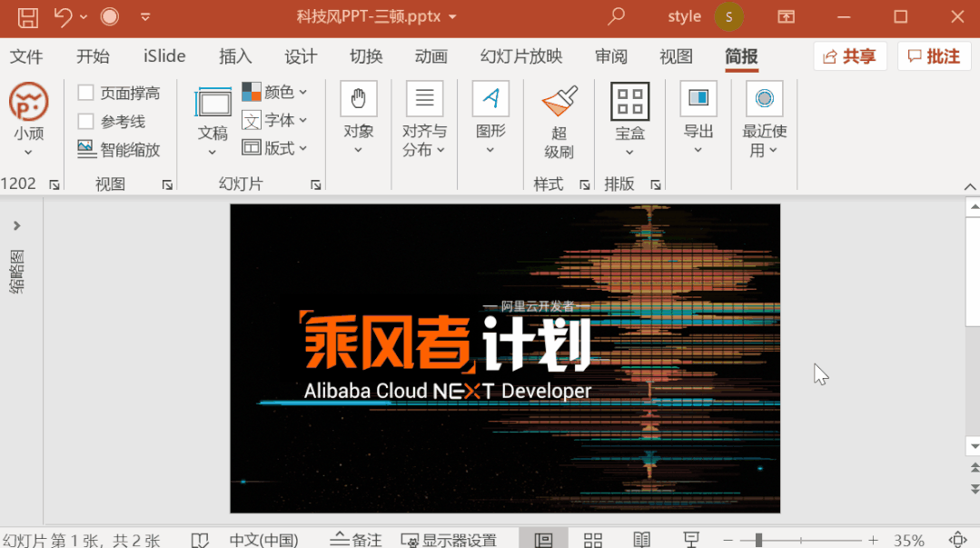
Task: Click the slide count status text
Action: (x=81, y=540)
